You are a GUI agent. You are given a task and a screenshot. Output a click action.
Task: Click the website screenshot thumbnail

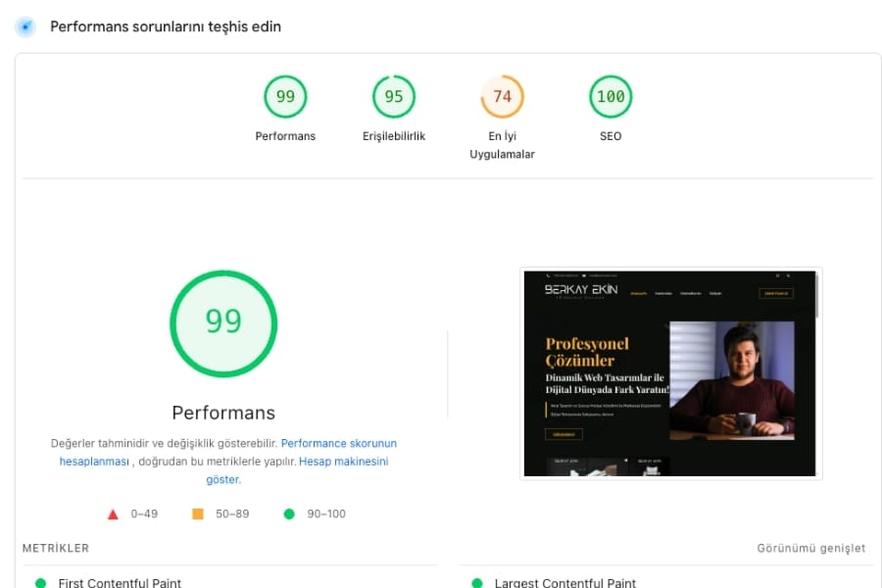point(670,373)
